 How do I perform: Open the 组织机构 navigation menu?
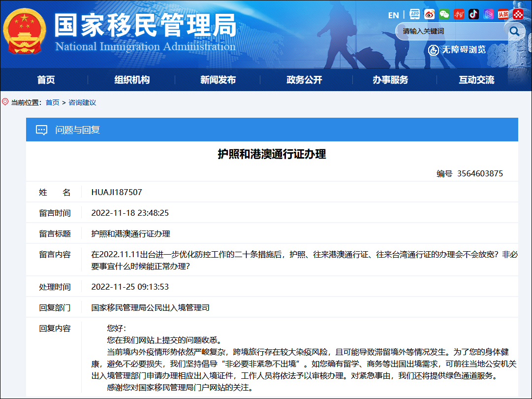(132, 80)
